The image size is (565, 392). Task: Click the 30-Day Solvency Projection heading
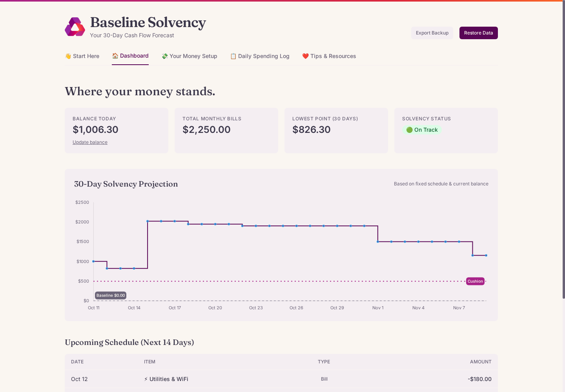pyautogui.click(x=126, y=184)
